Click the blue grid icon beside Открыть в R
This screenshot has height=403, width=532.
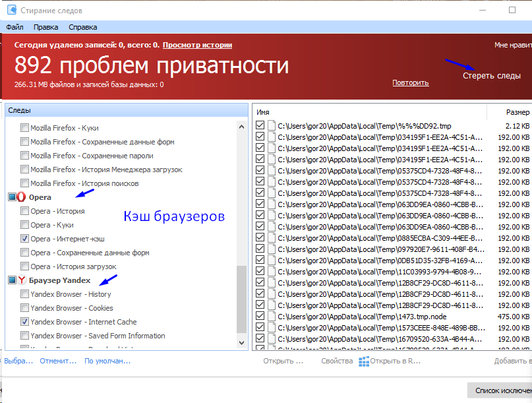364,361
